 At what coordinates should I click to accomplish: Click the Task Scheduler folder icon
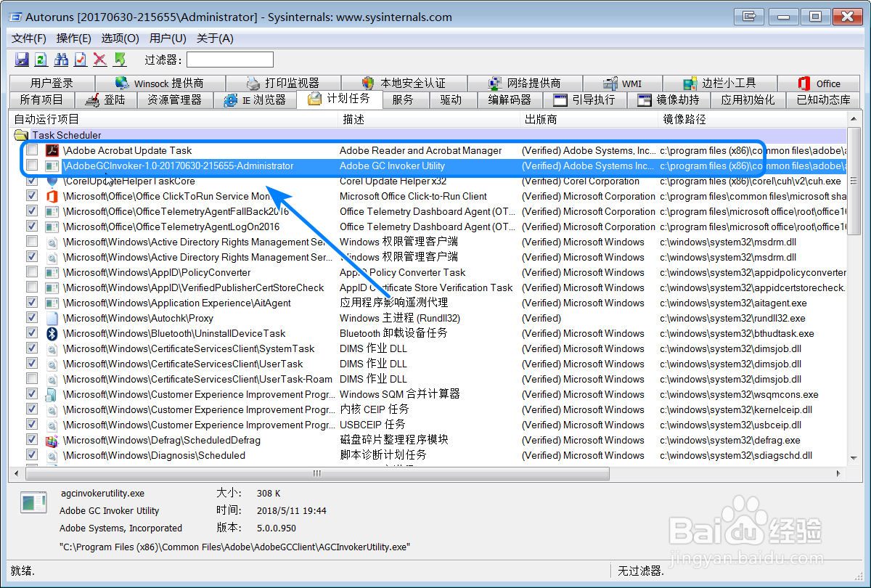(21, 135)
